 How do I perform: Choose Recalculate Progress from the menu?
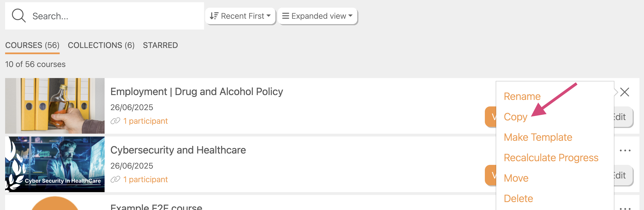[551, 158]
